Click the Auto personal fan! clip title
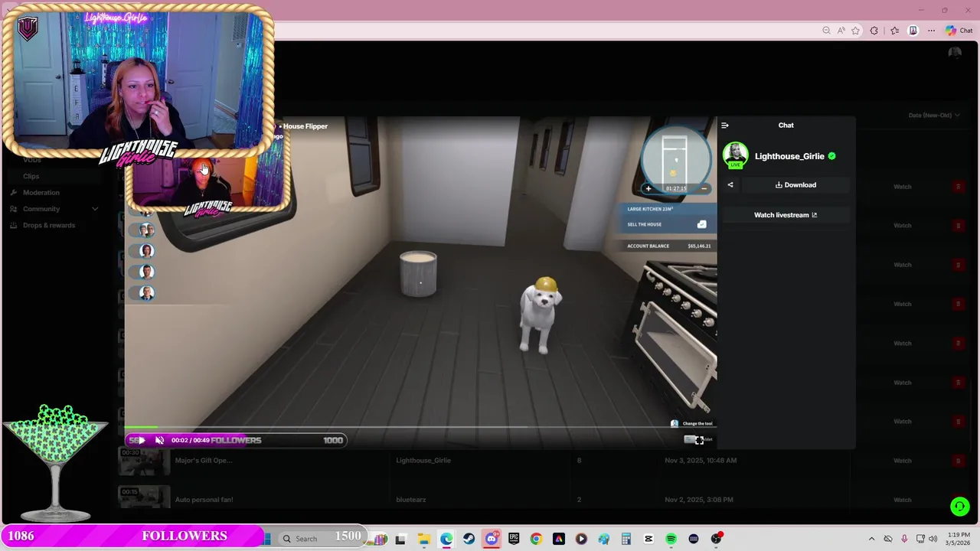The height and width of the screenshot is (551, 980). (204, 500)
